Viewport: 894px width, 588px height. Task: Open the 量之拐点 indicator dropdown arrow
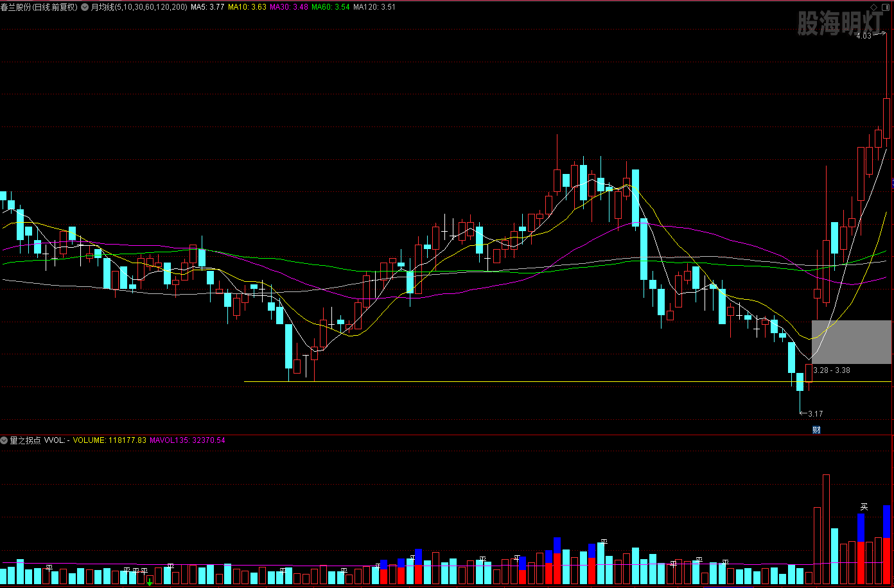coord(4,440)
